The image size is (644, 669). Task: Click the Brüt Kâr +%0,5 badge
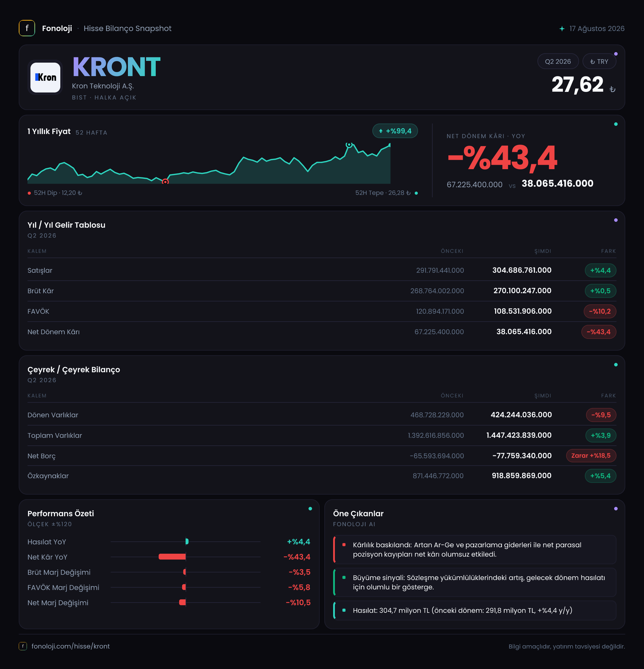tap(600, 291)
